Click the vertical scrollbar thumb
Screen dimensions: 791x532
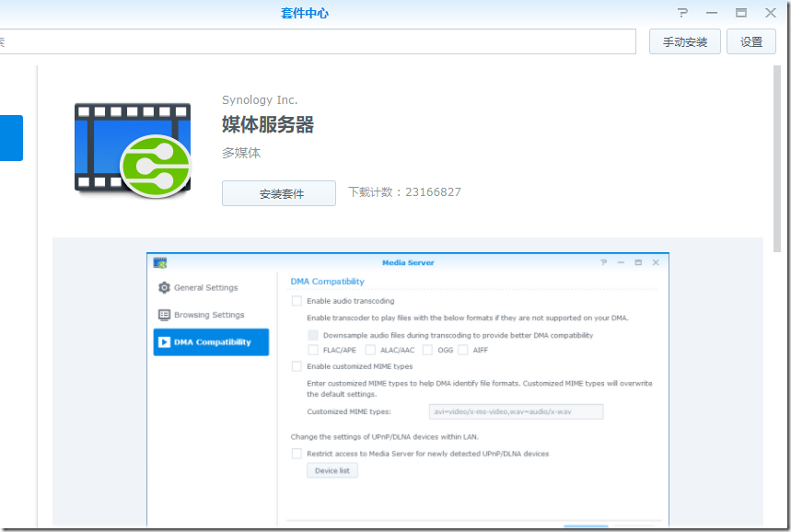(777, 158)
